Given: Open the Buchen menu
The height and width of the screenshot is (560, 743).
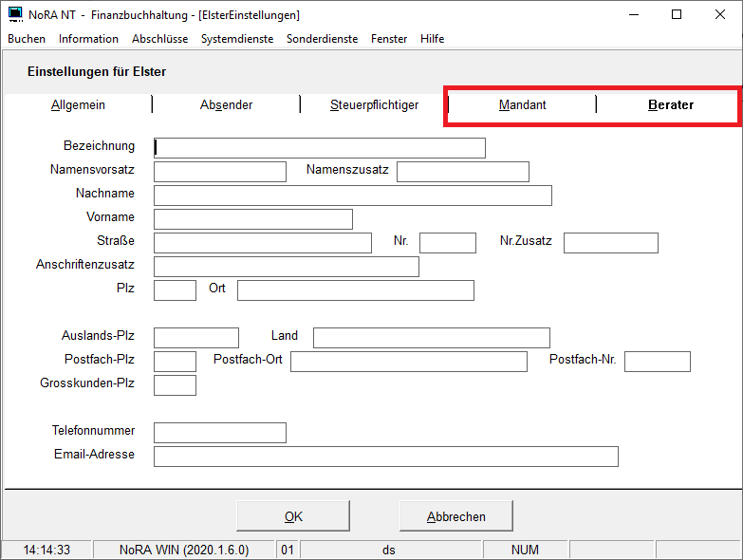Looking at the screenshot, I should [x=27, y=39].
